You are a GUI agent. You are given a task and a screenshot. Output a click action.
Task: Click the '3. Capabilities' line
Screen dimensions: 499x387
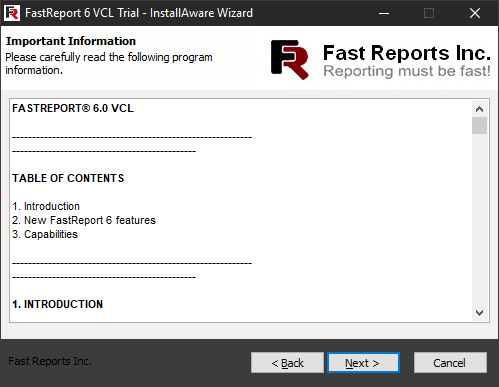tap(45, 234)
